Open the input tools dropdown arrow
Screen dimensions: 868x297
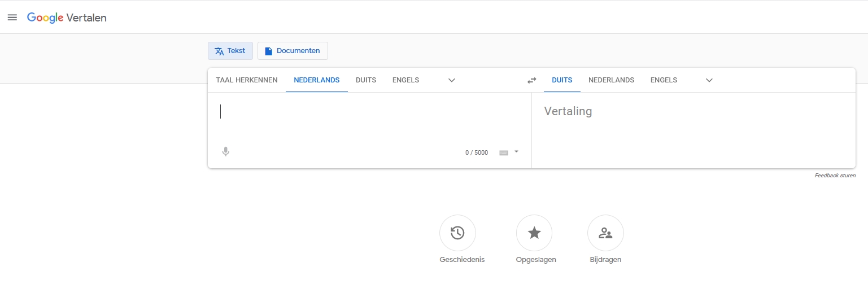click(516, 151)
